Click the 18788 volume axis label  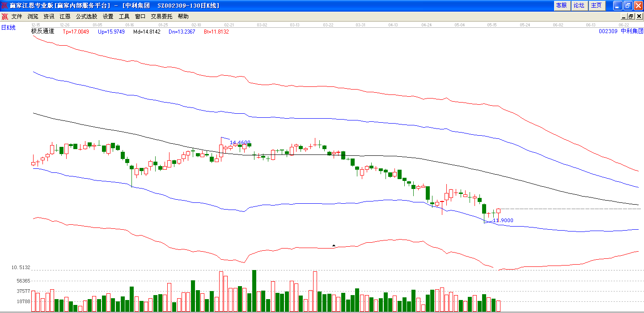tap(23, 301)
